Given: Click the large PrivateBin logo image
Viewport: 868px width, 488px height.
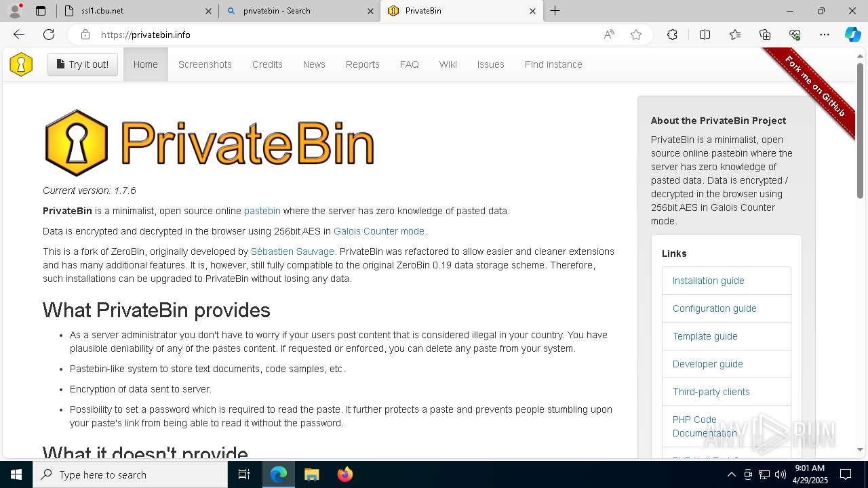Looking at the screenshot, I should [209, 142].
